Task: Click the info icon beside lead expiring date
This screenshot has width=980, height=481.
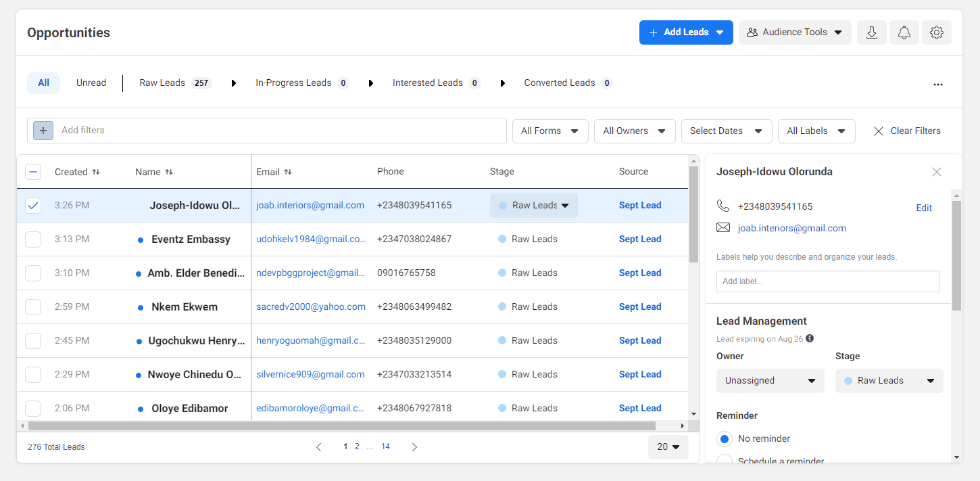Action: click(810, 338)
